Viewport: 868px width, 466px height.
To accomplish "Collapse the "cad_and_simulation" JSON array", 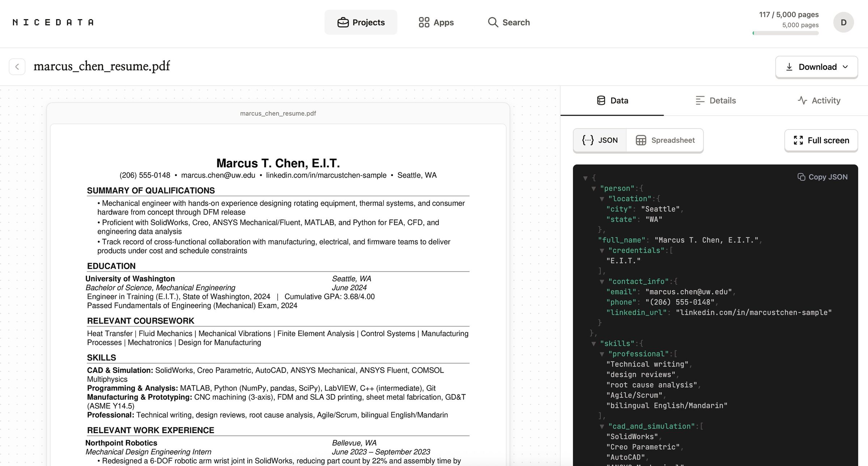I will 602,427.
